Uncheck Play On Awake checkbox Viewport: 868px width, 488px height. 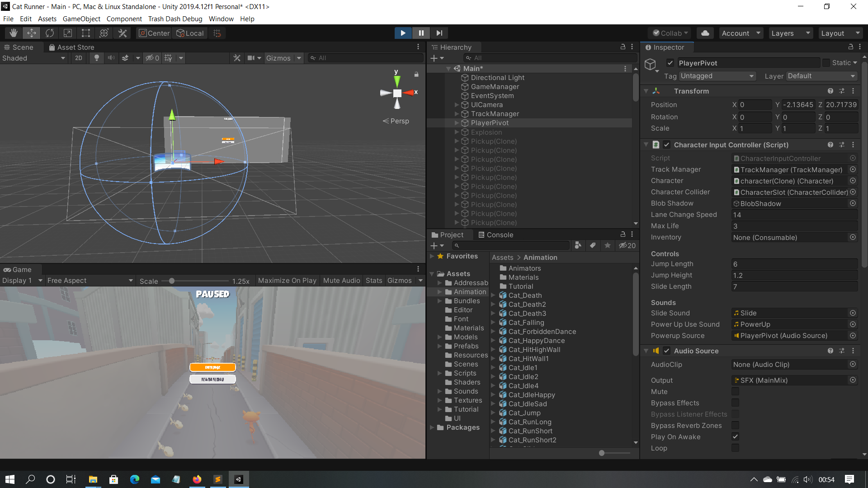click(x=735, y=437)
